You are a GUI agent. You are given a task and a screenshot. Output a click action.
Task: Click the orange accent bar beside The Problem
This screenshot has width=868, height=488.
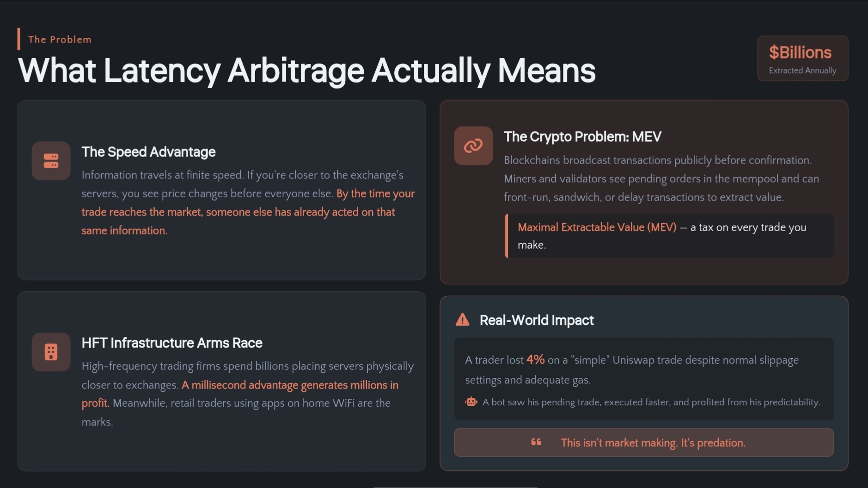(19, 39)
